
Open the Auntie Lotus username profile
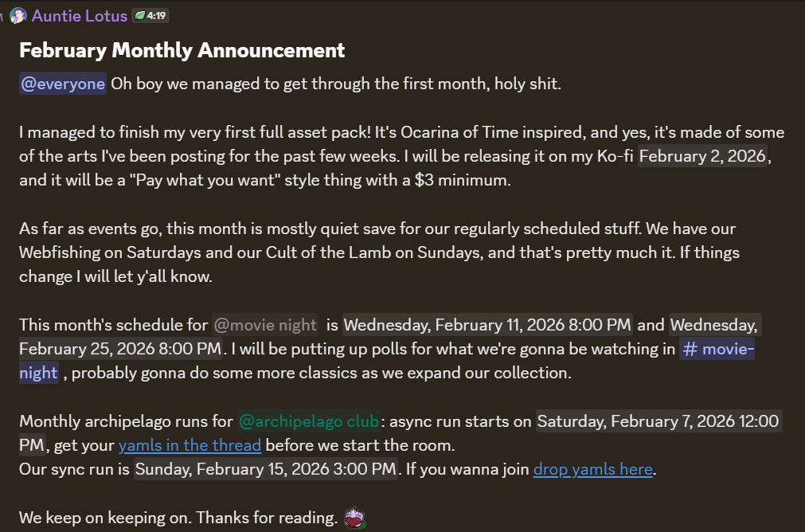pyautogui.click(x=79, y=15)
